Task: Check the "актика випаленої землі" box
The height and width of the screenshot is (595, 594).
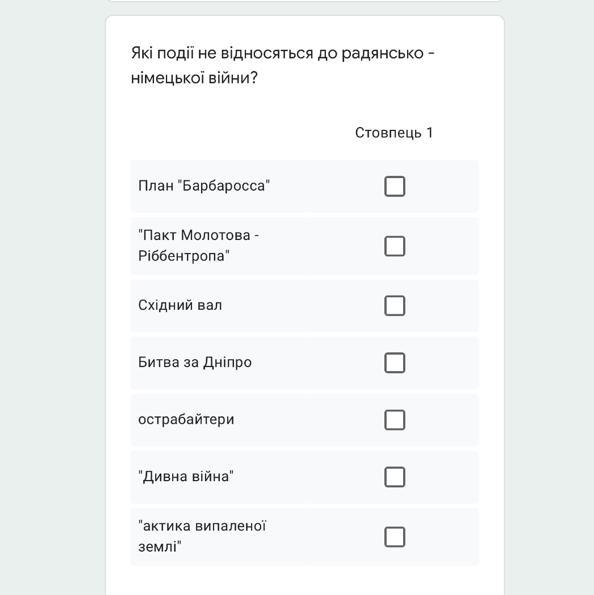Action: [395, 537]
